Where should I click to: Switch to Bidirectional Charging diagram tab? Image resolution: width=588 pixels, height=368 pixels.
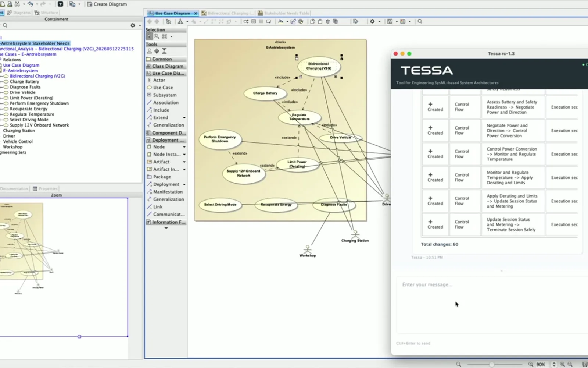coord(228,13)
